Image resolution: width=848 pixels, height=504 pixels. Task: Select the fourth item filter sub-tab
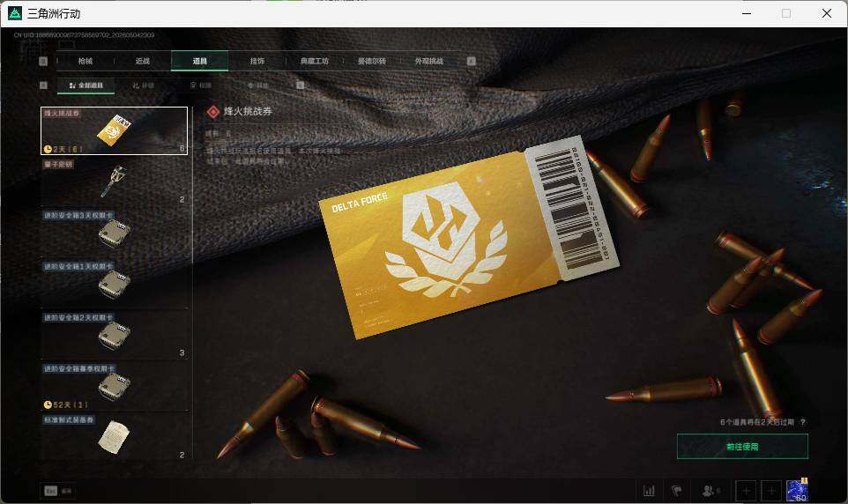(x=258, y=85)
